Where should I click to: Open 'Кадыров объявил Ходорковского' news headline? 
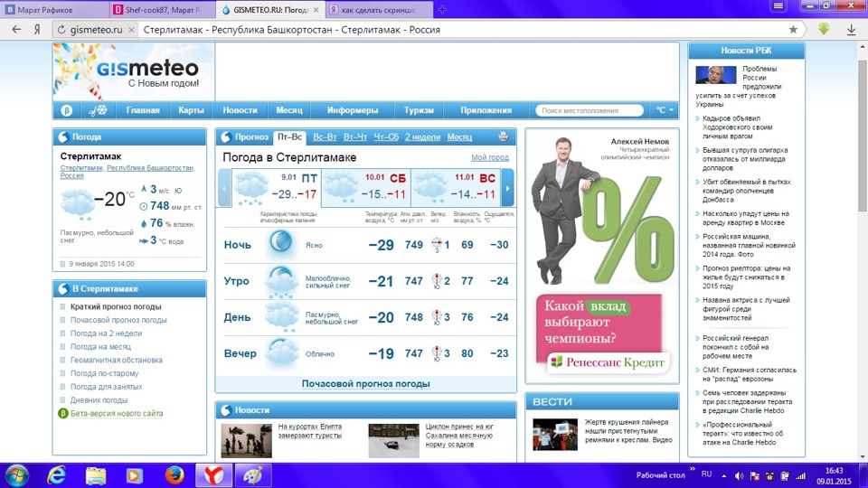click(x=738, y=127)
